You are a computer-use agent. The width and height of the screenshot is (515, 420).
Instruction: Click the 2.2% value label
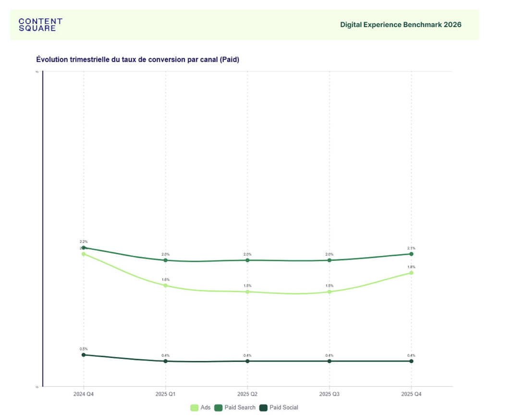tap(84, 242)
